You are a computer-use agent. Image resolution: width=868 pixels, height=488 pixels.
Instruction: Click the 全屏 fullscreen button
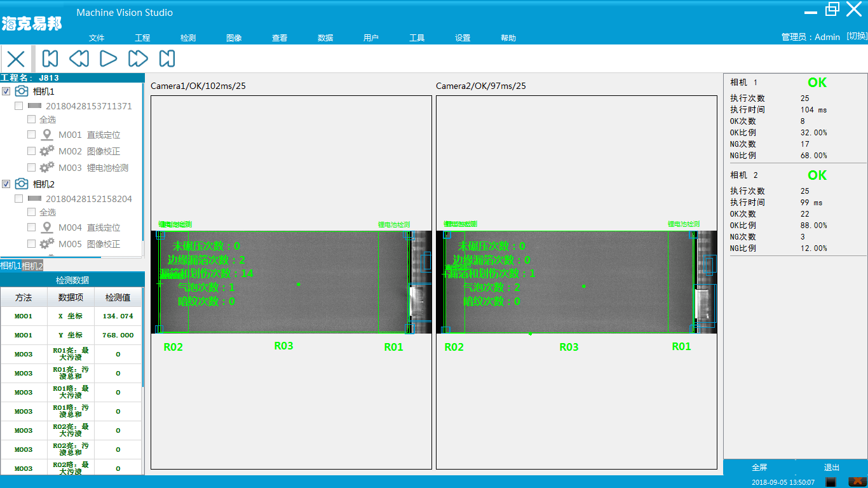tap(759, 468)
